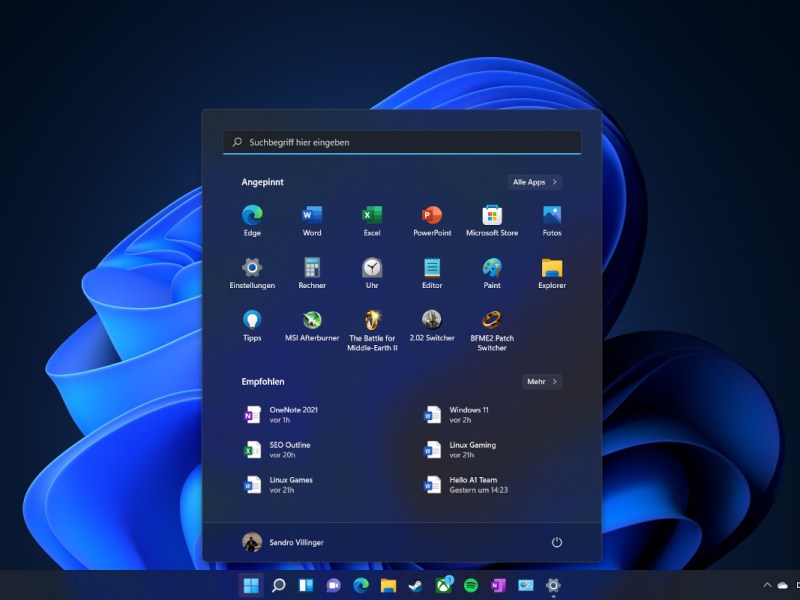Open the Edge pinned app
This screenshot has width=800, height=600.
click(252, 220)
